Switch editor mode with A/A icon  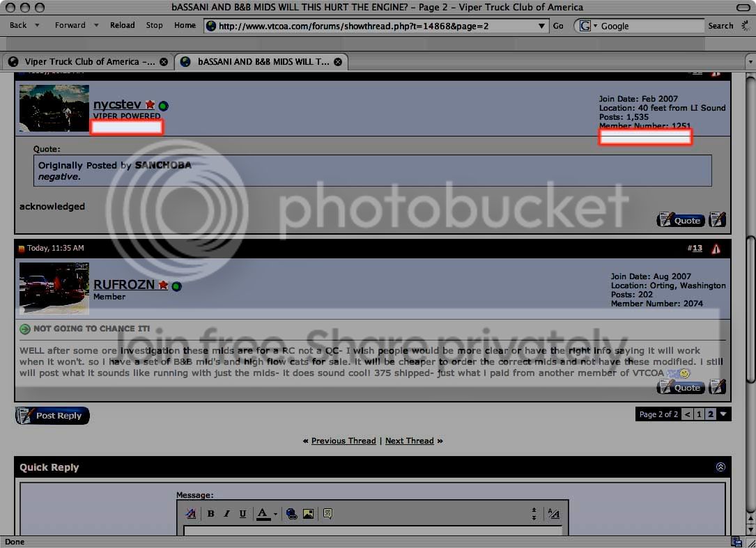click(554, 514)
